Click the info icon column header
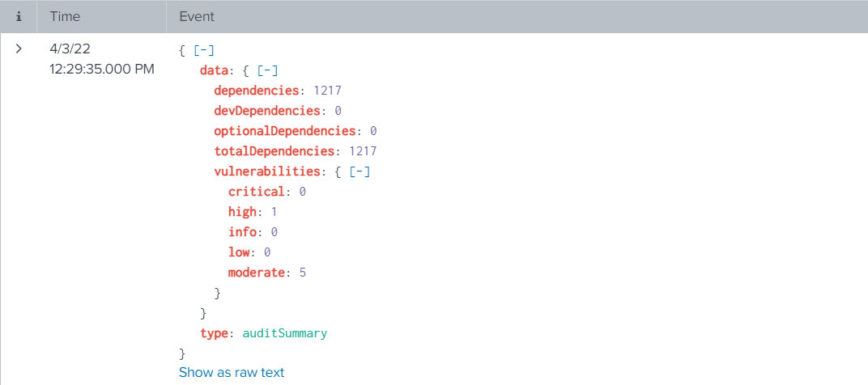The height and width of the screenshot is (385, 868). click(19, 16)
